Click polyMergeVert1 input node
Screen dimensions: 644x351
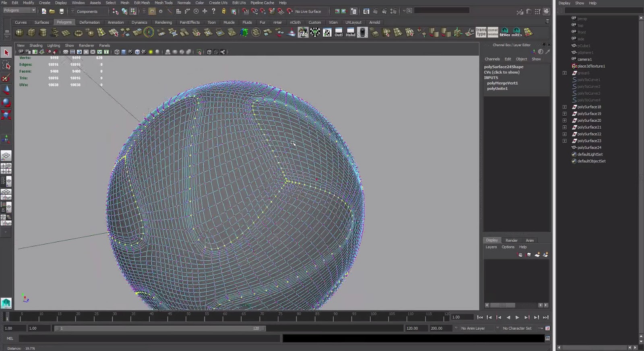point(502,83)
